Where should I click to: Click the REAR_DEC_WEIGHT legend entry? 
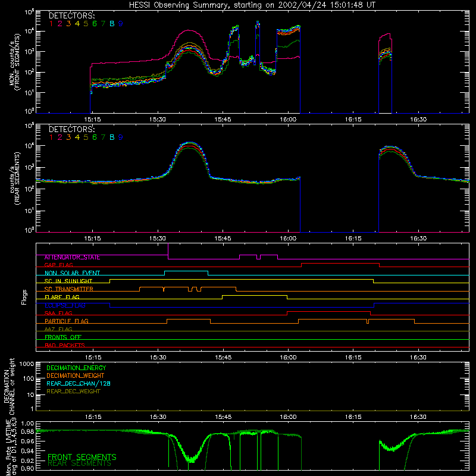(x=73, y=392)
